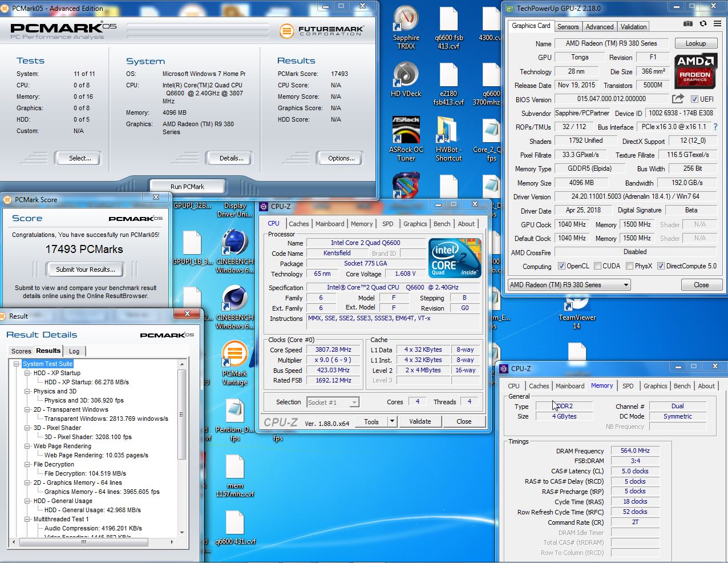Image resolution: width=728 pixels, height=563 pixels.
Task: Click the BIOS export share icon in GPU-Z
Action: point(678,99)
